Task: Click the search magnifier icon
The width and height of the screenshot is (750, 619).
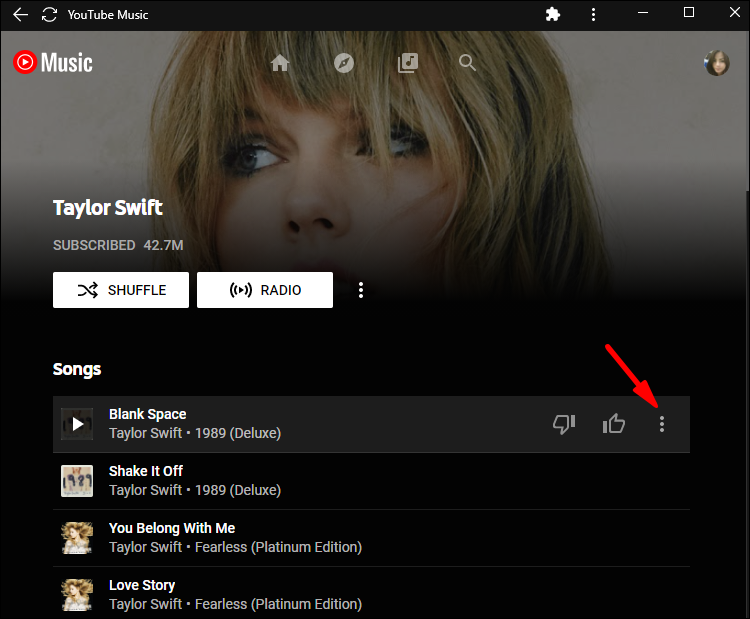Action: [468, 63]
